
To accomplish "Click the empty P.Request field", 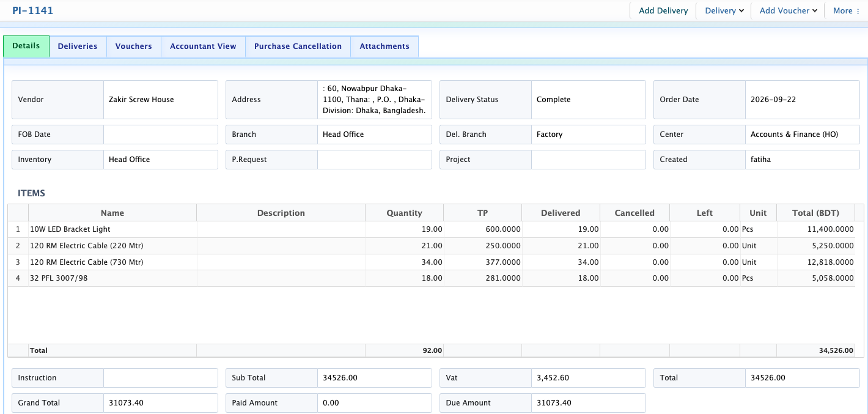I will point(374,160).
